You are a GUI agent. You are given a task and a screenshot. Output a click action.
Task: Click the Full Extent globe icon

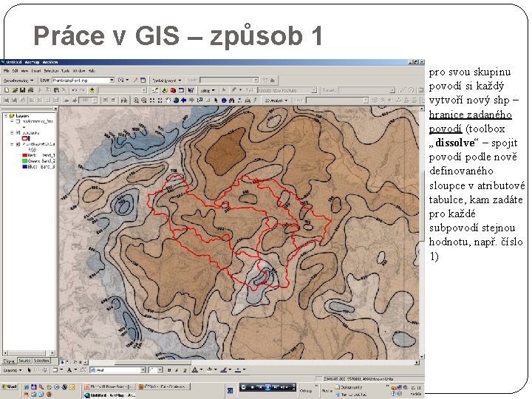coord(176,100)
